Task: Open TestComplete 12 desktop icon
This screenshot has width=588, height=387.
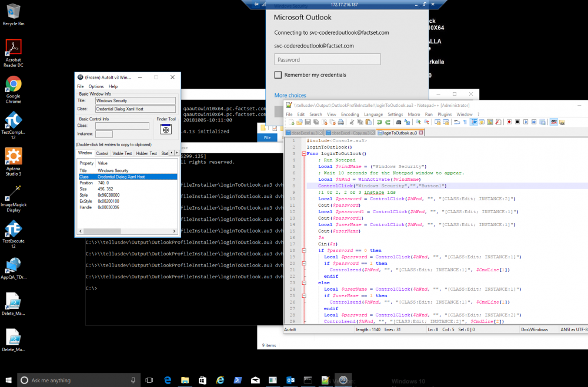Action: (x=14, y=126)
